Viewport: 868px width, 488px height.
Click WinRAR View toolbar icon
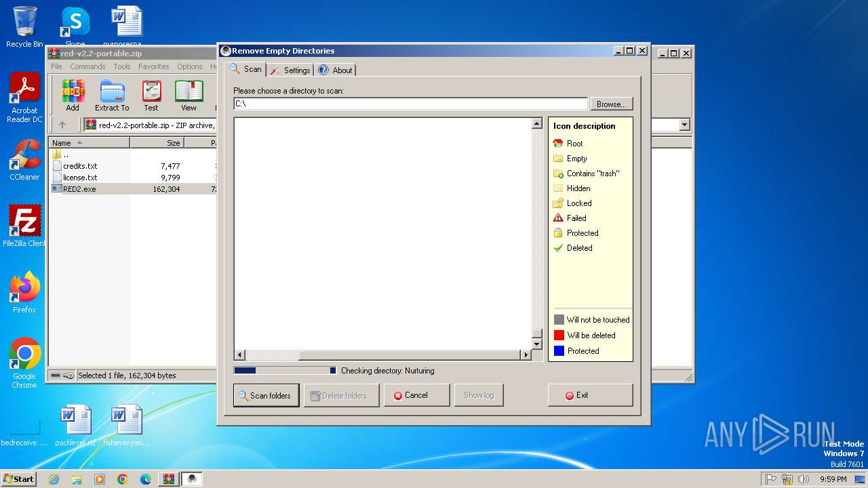click(189, 96)
